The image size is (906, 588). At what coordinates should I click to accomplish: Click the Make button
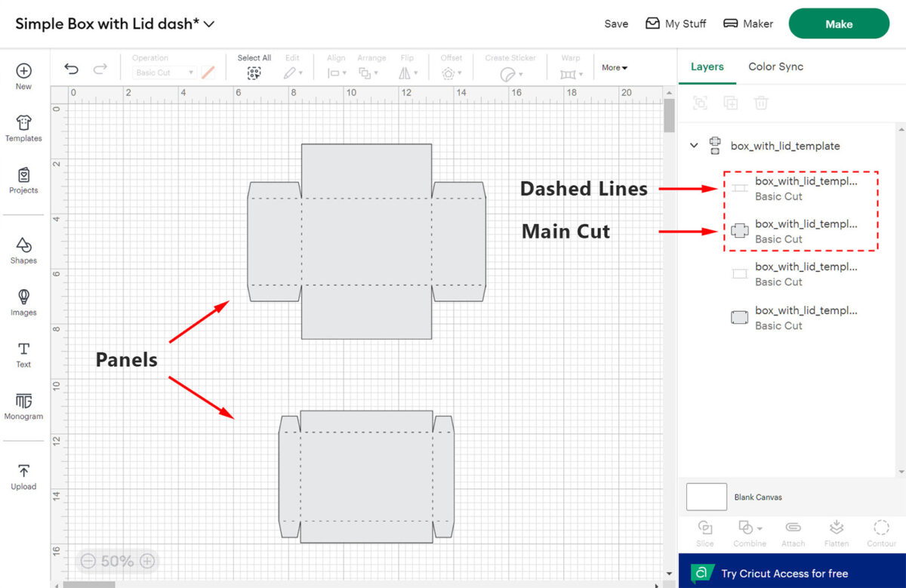pyautogui.click(x=838, y=23)
